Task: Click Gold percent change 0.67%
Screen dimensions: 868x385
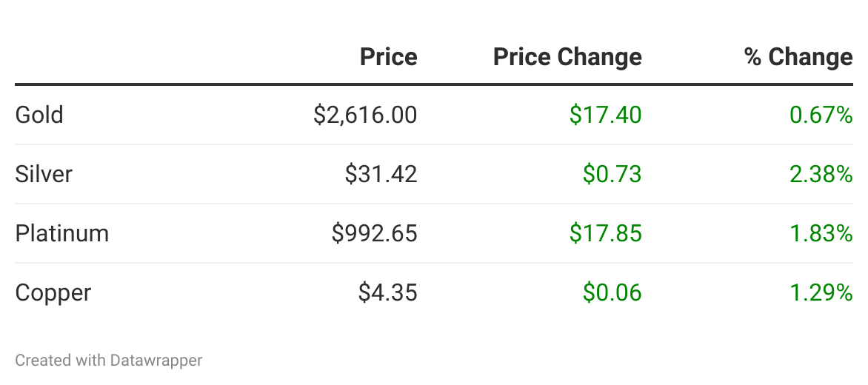Action: pos(821,115)
